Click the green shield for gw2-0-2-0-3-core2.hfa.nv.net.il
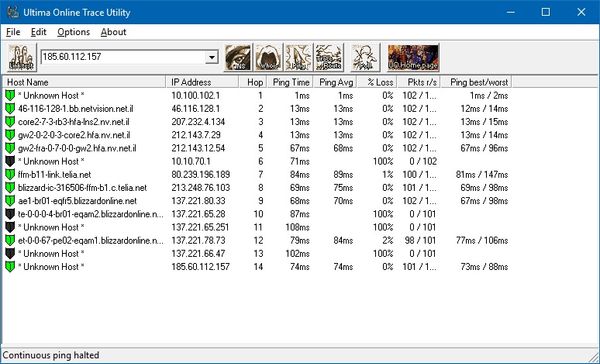This screenshot has height=364, width=600. pyautogui.click(x=10, y=135)
